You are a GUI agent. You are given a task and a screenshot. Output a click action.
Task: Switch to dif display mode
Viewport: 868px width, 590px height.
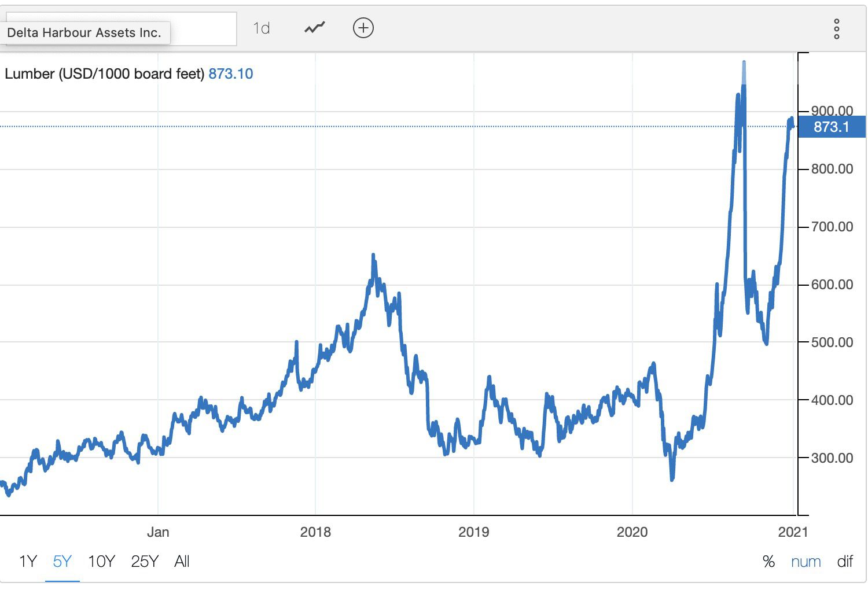(x=845, y=561)
